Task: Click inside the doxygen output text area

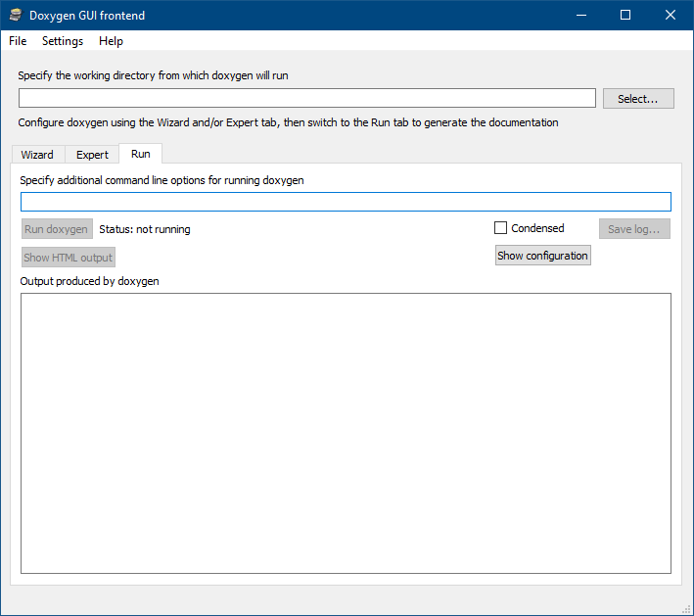Action: tap(346, 432)
